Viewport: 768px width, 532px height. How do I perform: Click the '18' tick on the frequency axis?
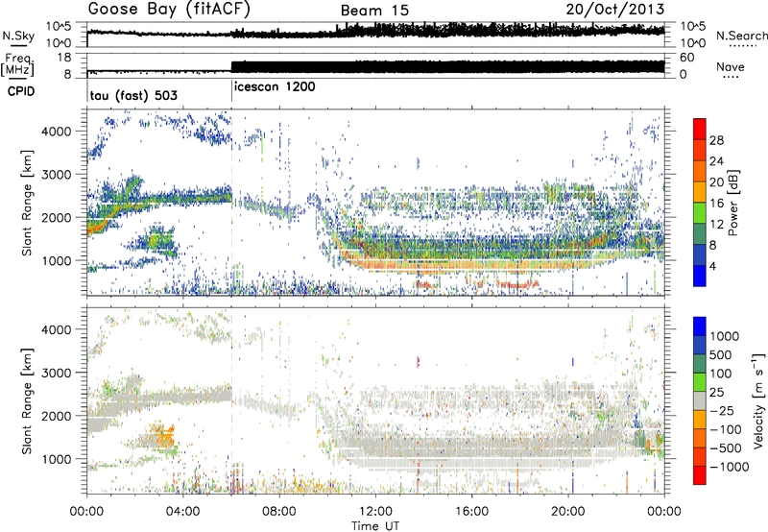click(64, 58)
